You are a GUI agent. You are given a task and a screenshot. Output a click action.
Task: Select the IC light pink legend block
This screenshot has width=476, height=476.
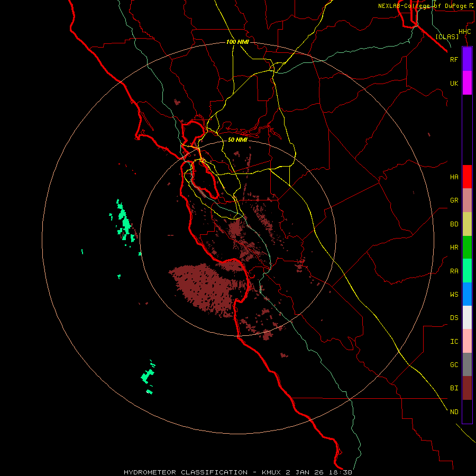tap(467, 341)
